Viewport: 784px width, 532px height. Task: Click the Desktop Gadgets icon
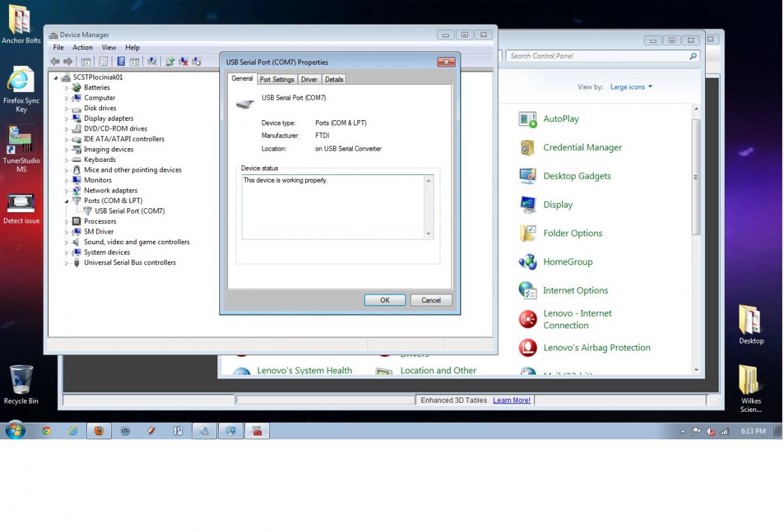click(x=528, y=176)
